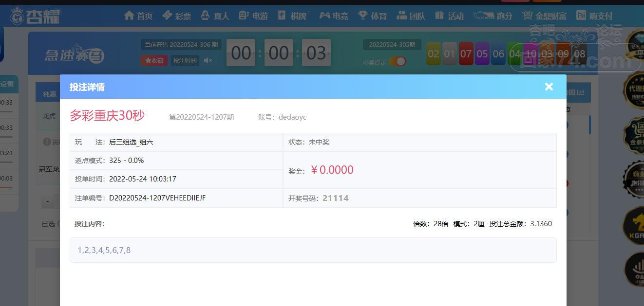Click the 当前在售 20220524-306 期 label
This screenshot has height=306, width=644.
[x=181, y=44]
